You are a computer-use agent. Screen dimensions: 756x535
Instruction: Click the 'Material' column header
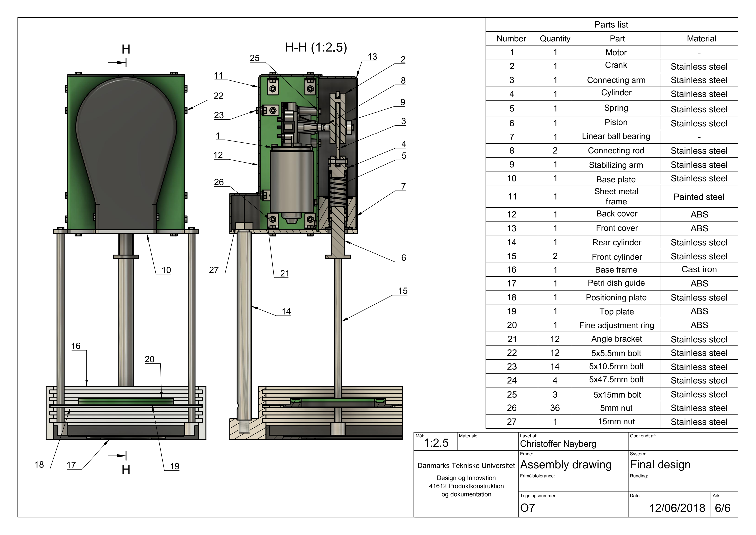pos(701,38)
